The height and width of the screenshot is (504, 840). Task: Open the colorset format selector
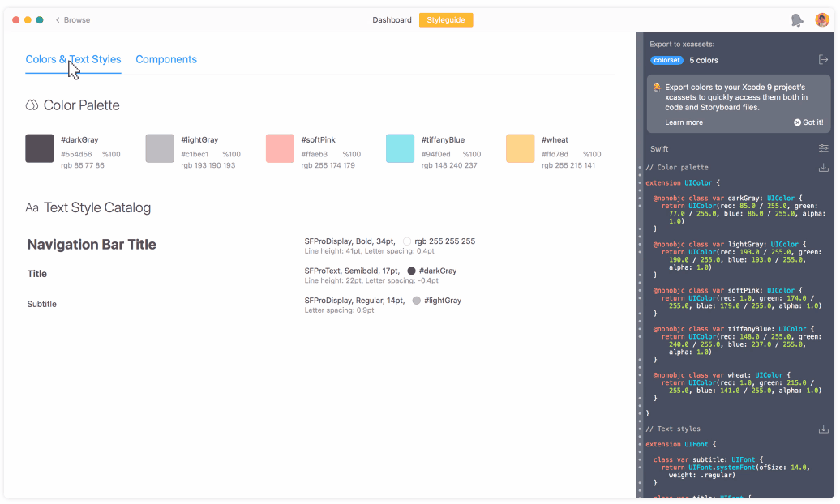click(x=666, y=59)
